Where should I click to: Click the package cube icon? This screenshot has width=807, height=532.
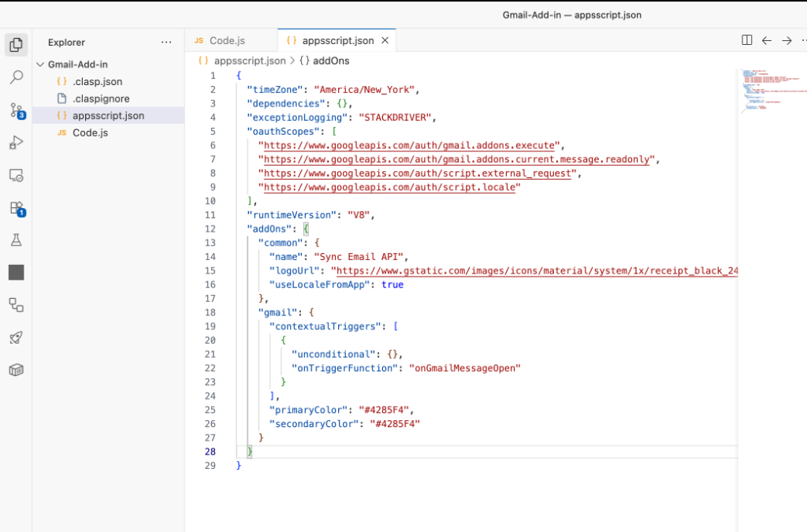(x=16, y=370)
